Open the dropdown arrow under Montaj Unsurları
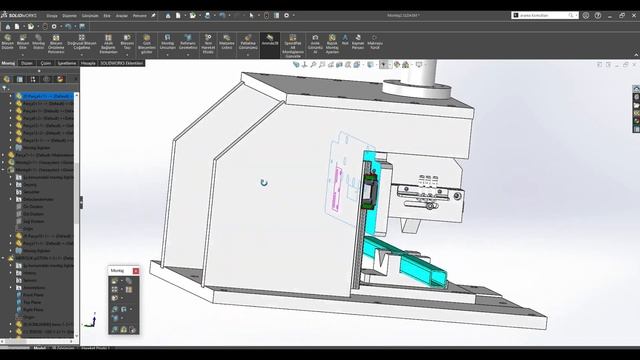 [167, 54]
